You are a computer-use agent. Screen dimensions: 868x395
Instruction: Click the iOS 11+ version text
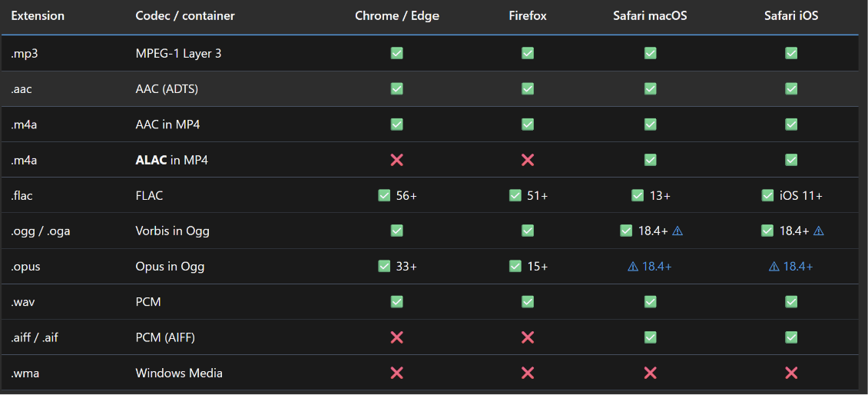(x=801, y=195)
